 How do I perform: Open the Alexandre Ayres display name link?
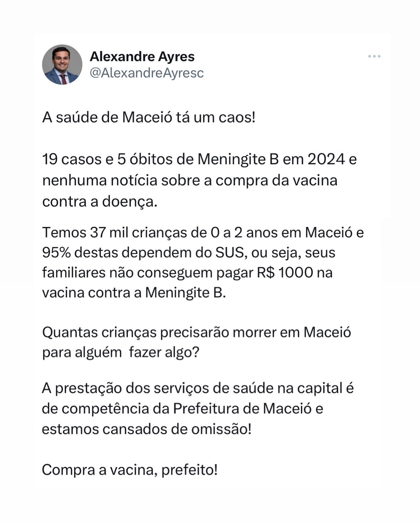[x=142, y=57]
